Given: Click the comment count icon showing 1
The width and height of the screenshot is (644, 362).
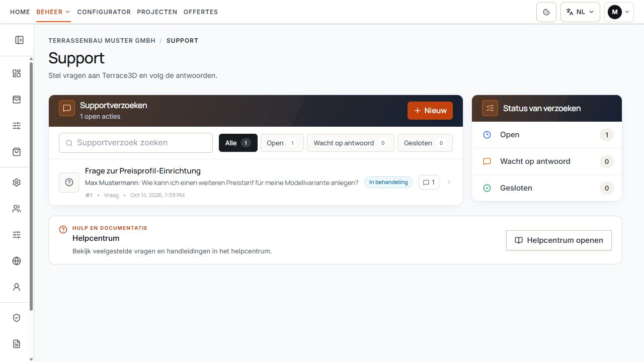Looking at the screenshot, I should pos(429,183).
